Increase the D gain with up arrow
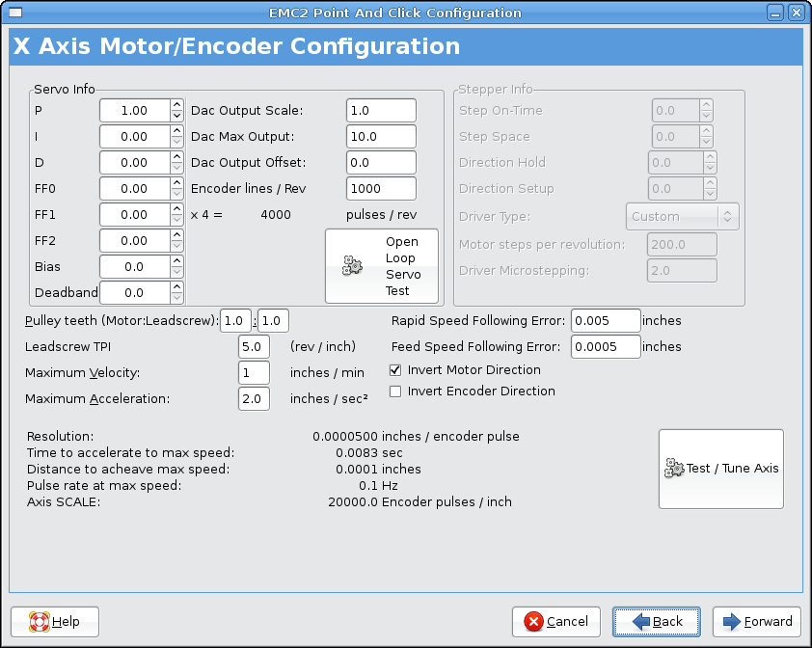This screenshot has height=648, width=812. (x=177, y=156)
